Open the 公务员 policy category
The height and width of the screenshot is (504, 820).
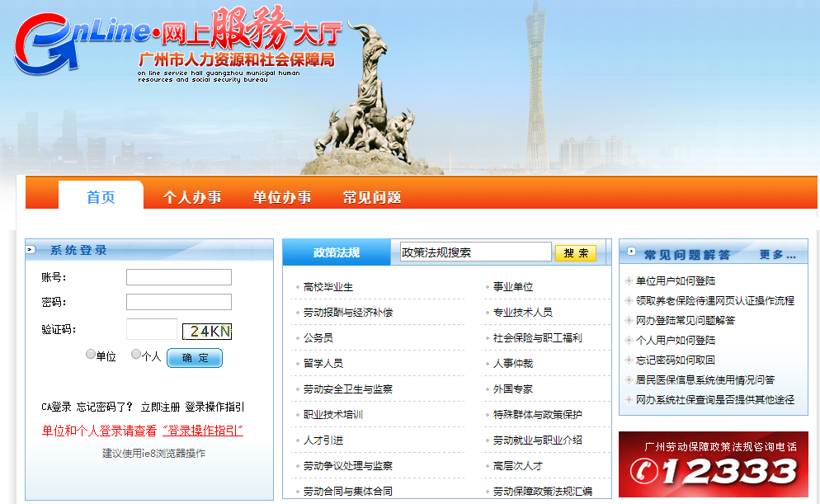[x=318, y=337]
